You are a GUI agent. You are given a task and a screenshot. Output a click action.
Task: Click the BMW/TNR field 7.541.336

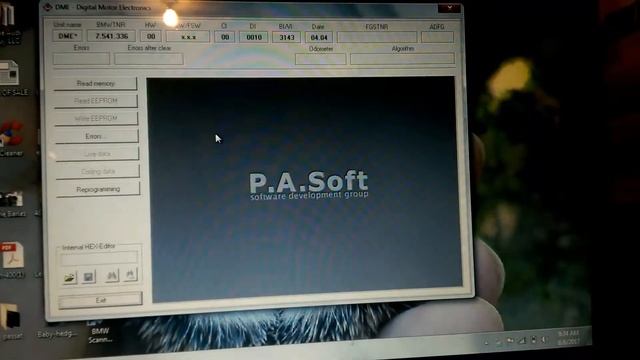click(x=111, y=36)
